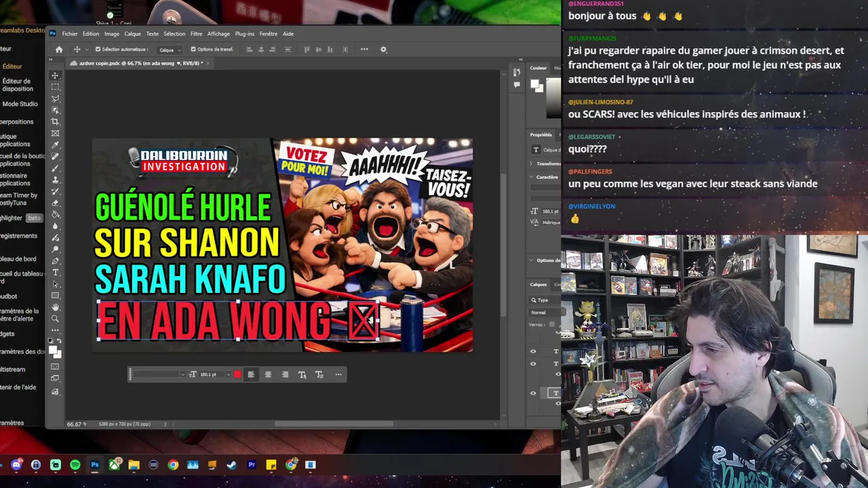Select the Frame tool
868x488 pixels.
[x=55, y=133]
